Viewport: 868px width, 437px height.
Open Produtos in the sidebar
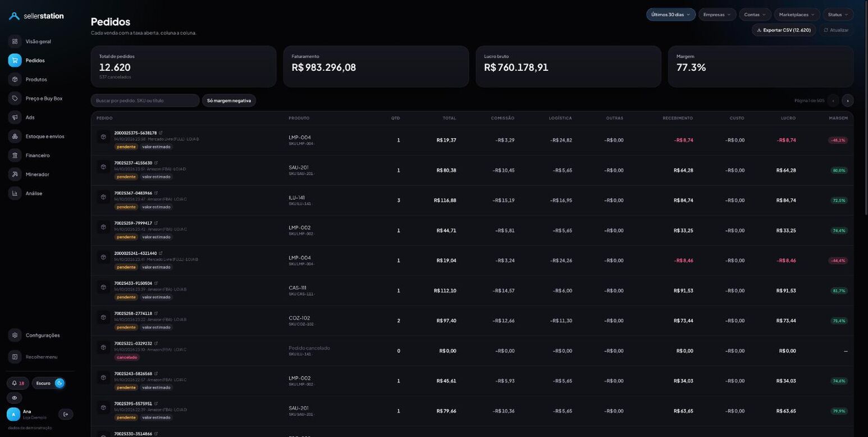(x=40, y=79)
